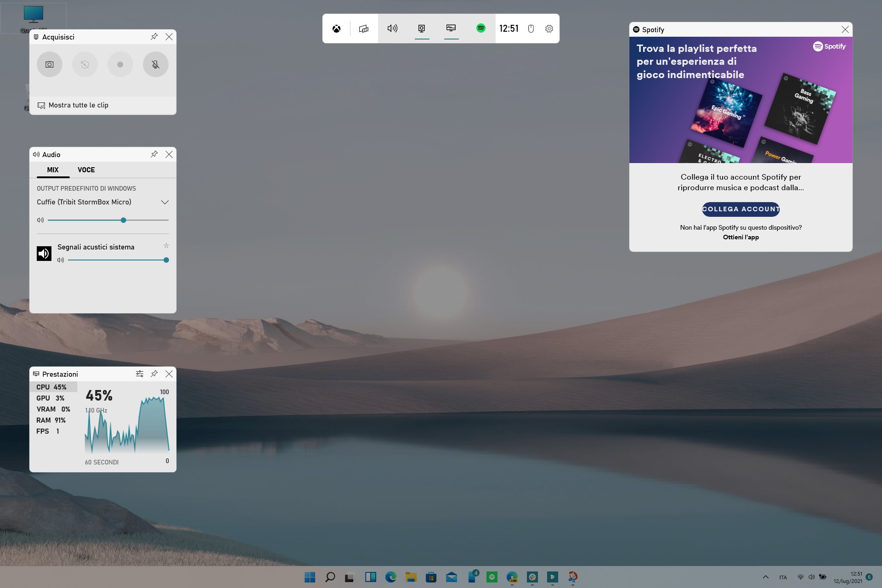
Task: Open Microsoft Store from taskbar
Action: [431, 577]
